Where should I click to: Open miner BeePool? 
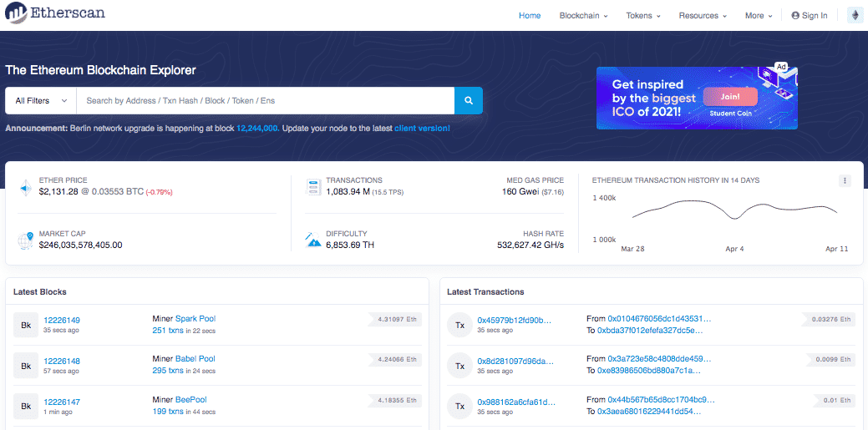click(x=191, y=400)
